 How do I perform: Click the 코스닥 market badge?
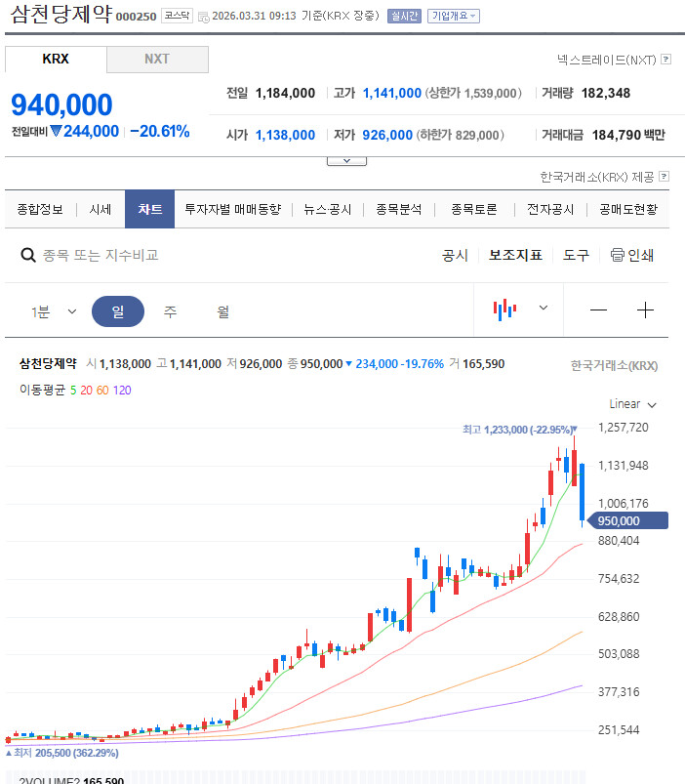[177, 16]
